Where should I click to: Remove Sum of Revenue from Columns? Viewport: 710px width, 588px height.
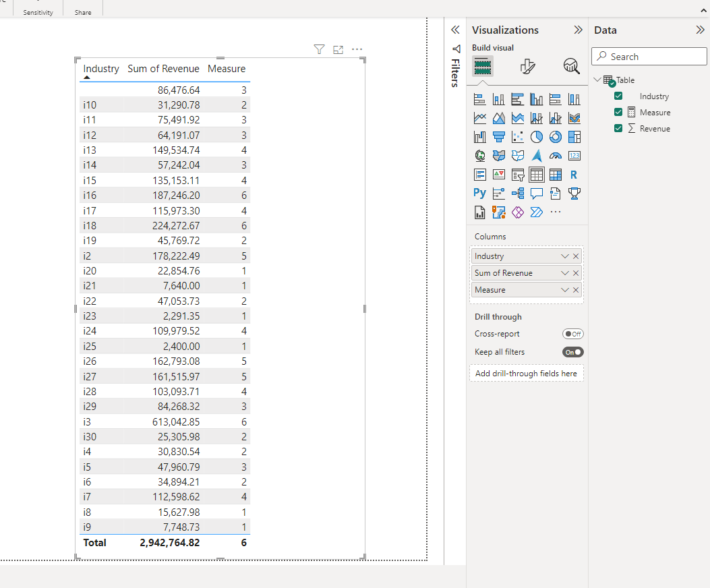[x=576, y=272]
